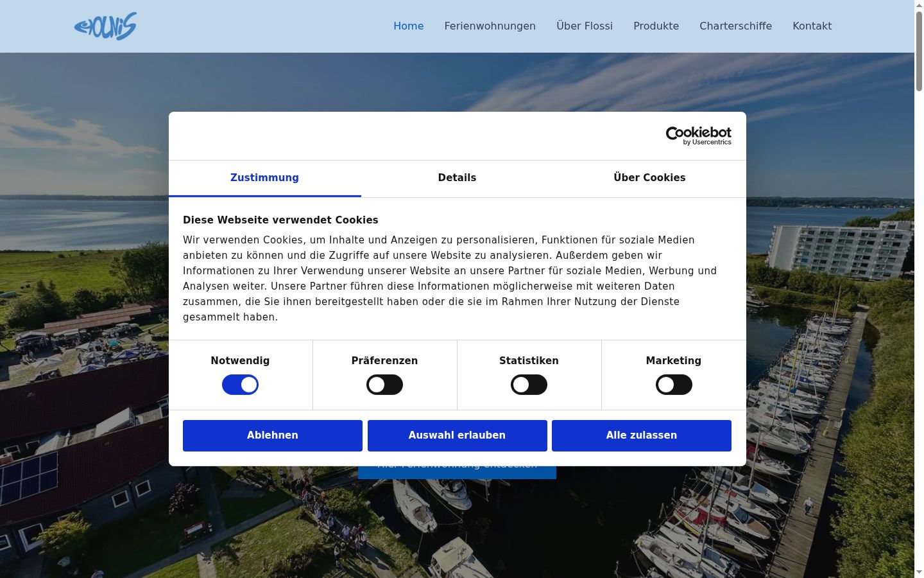
Task: Open Charterschiffe navigation link
Action: tap(735, 26)
